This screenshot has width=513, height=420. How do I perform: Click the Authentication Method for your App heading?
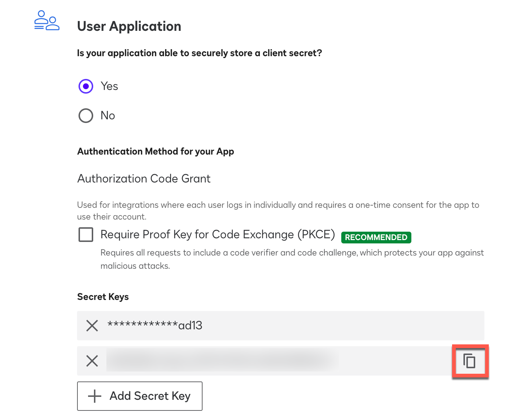(x=156, y=152)
